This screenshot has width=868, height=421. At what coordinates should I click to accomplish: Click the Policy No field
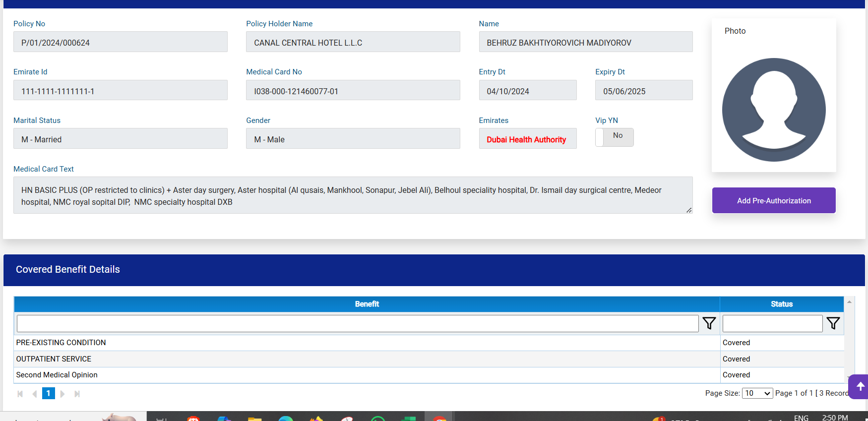point(121,42)
